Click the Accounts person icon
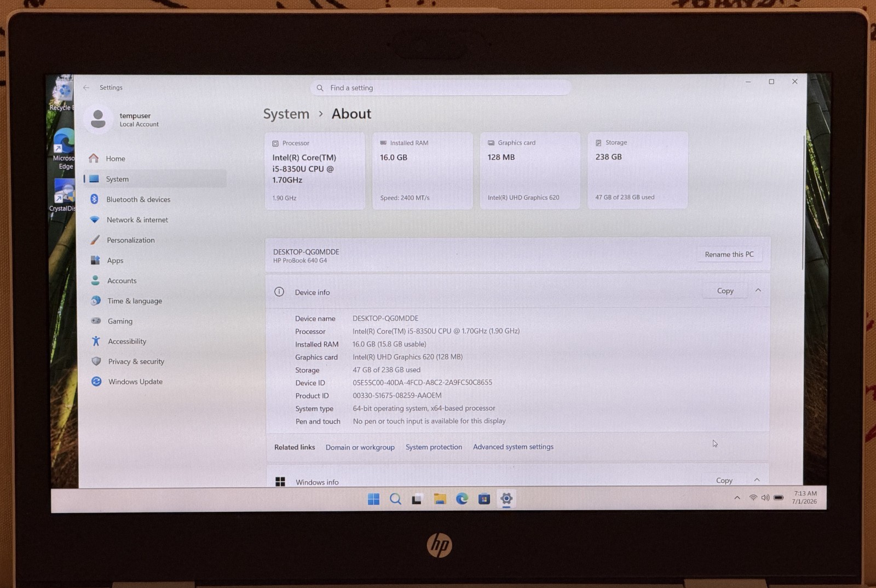The width and height of the screenshot is (876, 588). click(95, 280)
